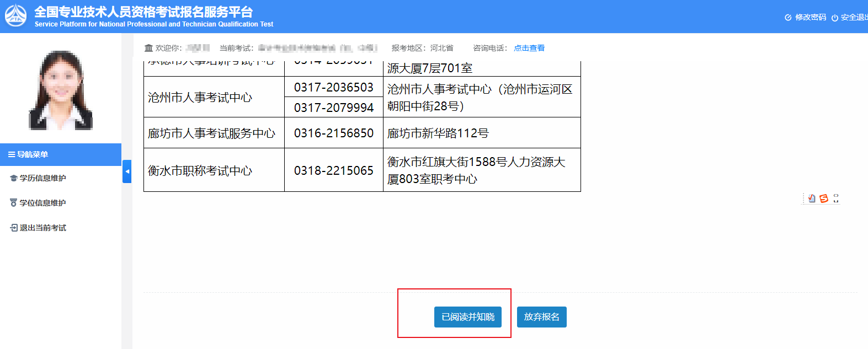Click the rightmost floating toolbar icon
Viewport: 868px width, 349px height.
point(836,198)
